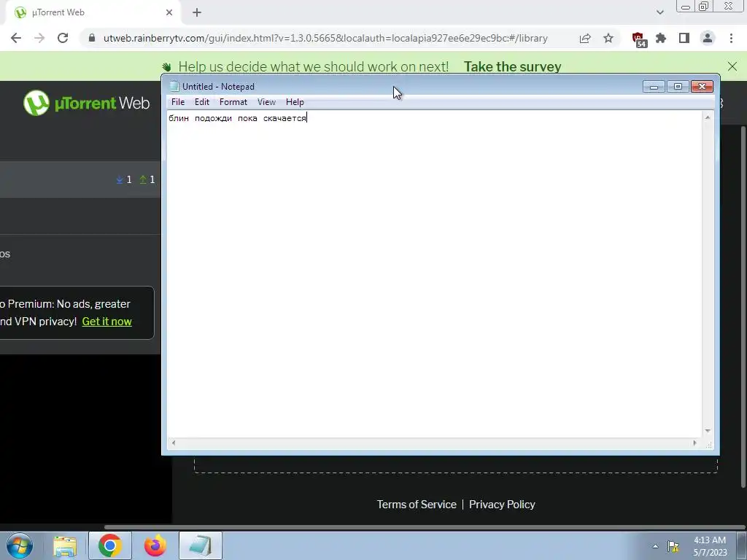
Task: Open a new Chrome tab
Action: pos(197,13)
